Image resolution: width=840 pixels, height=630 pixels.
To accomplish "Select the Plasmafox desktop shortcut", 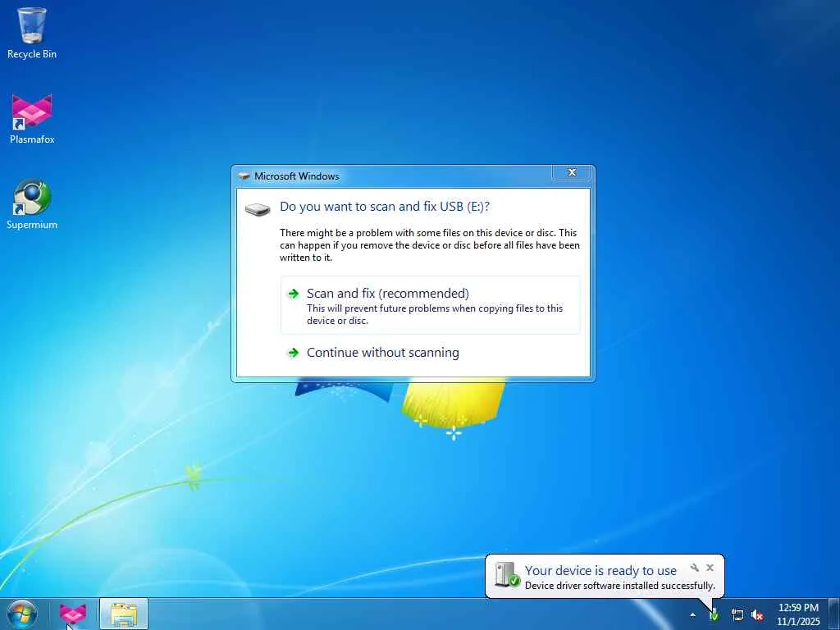I will point(32,119).
